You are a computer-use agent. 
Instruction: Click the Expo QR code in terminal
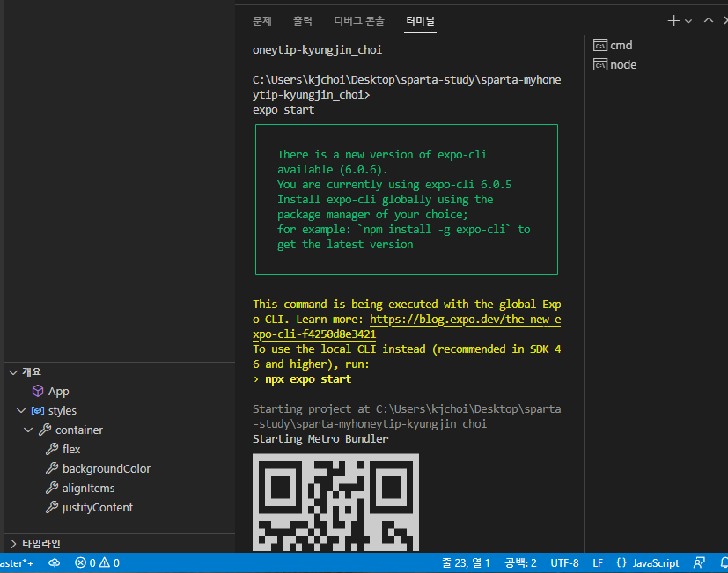pyautogui.click(x=335, y=503)
